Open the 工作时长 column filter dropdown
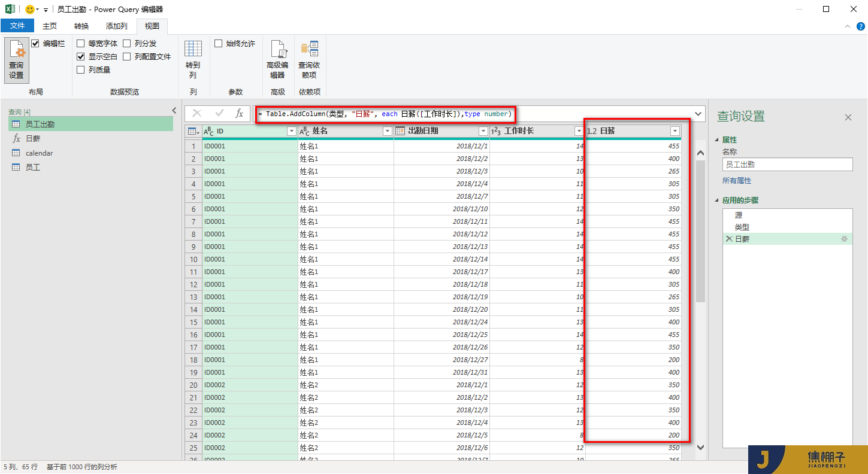This screenshot has height=474, width=868. click(579, 131)
